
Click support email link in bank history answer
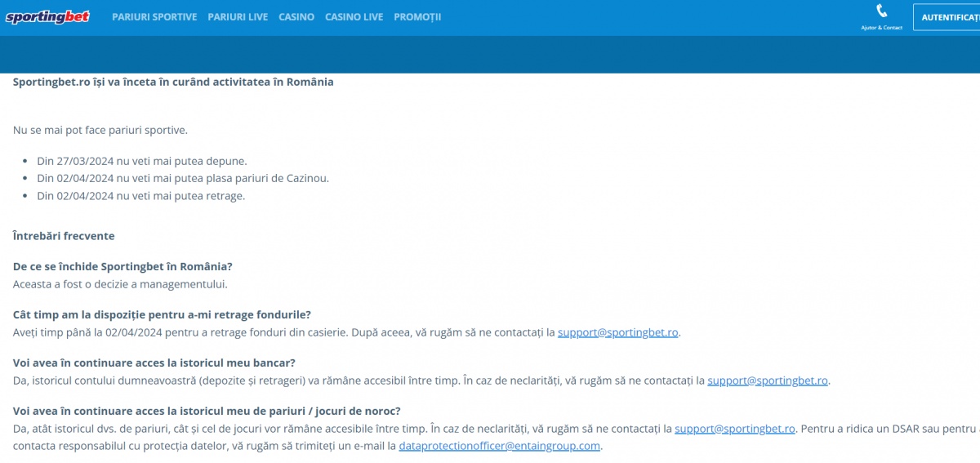click(x=768, y=381)
